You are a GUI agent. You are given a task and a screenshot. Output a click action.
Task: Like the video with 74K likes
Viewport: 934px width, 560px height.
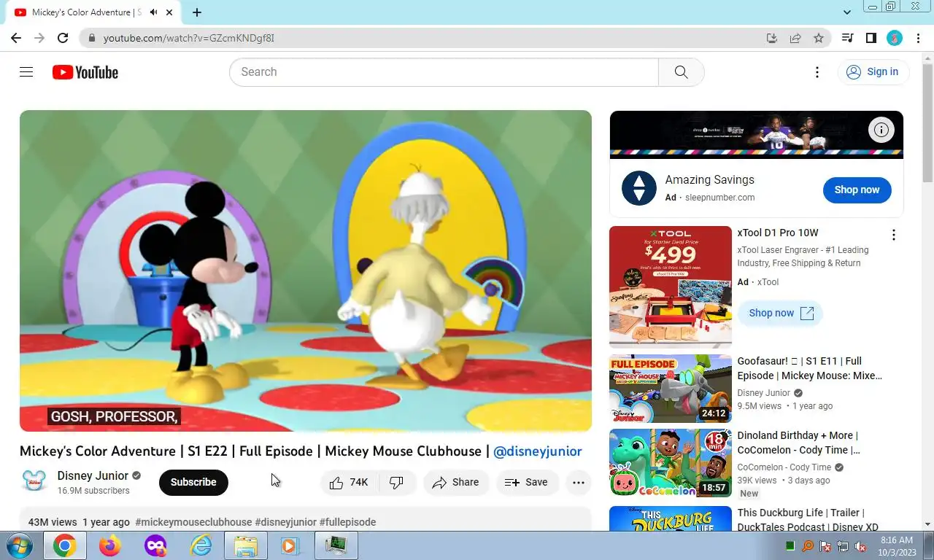pos(350,482)
